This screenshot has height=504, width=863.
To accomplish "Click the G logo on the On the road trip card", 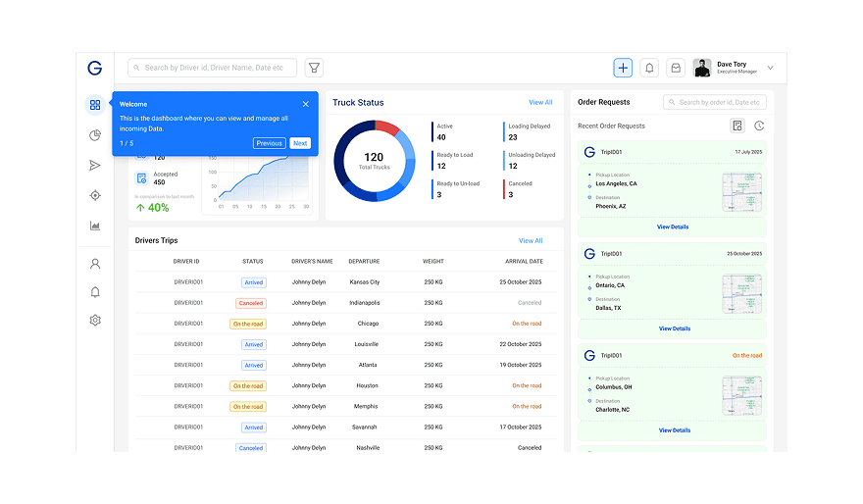I will pyautogui.click(x=589, y=355).
